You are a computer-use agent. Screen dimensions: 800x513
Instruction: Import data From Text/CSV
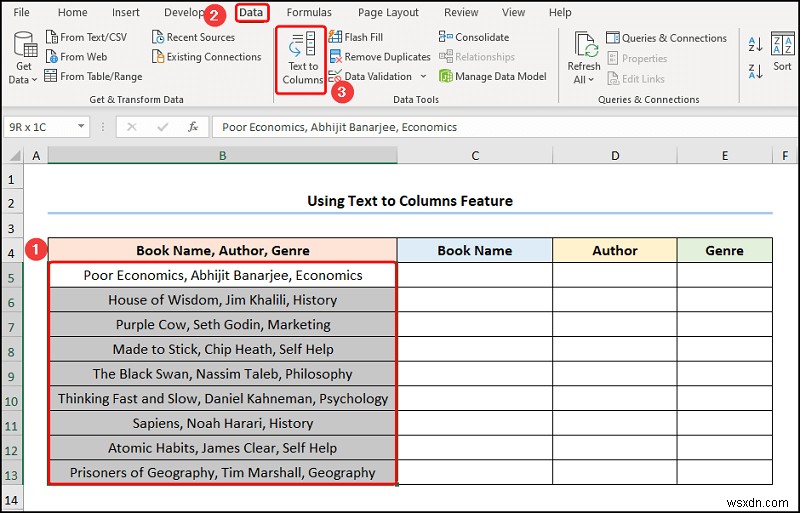tap(86, 37)
